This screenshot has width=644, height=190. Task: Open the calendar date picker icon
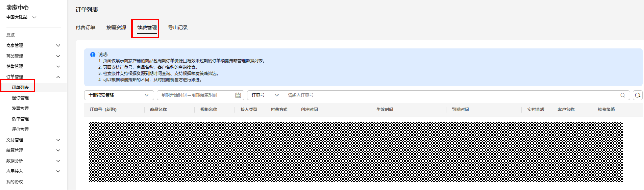point(238,95)
